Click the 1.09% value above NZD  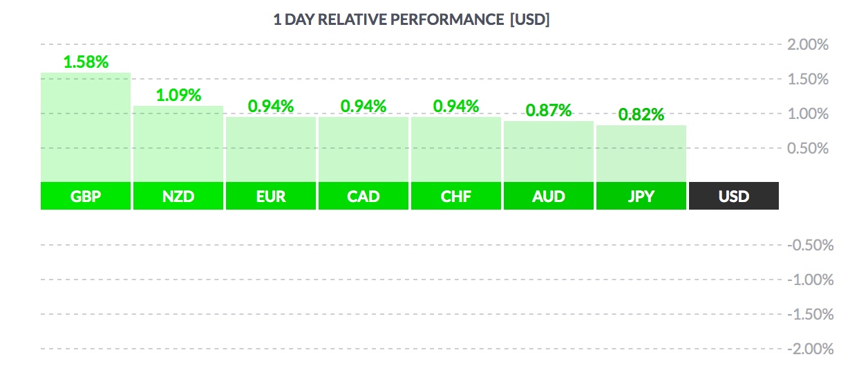(178, 95)
